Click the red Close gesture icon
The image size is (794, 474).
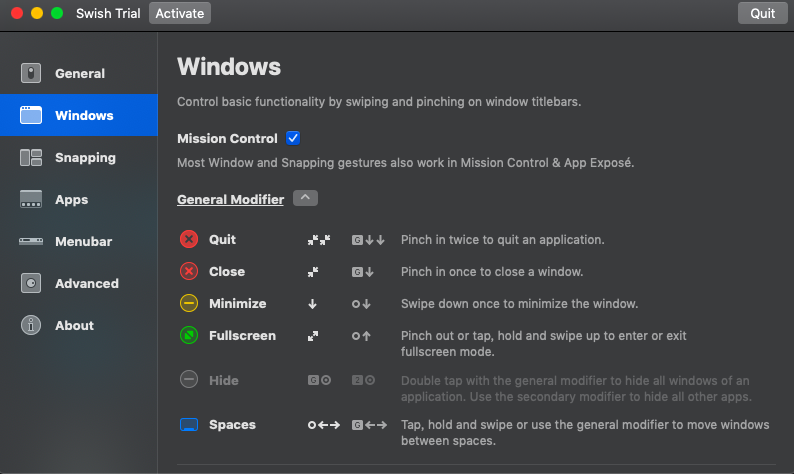[x=189, y=272]
